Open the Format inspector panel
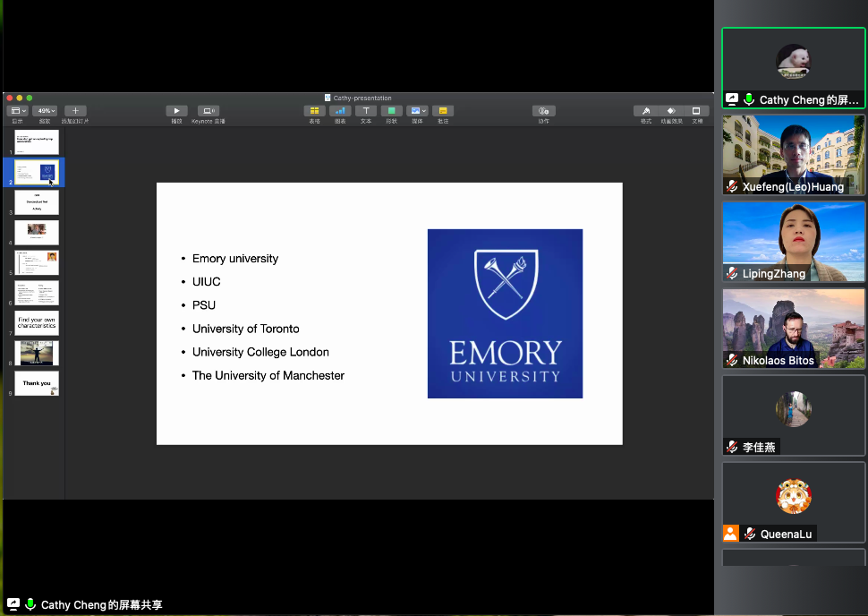This screenshot has width=868, height=616. (x=646, y=111)
